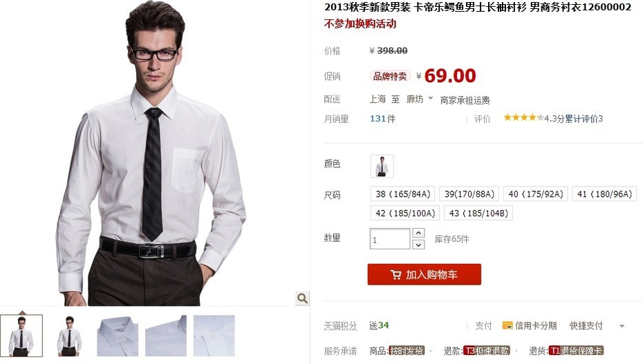Screen dimensions: 643x364
Task: Click the credit card installment icon
Action: coord(507,325)
